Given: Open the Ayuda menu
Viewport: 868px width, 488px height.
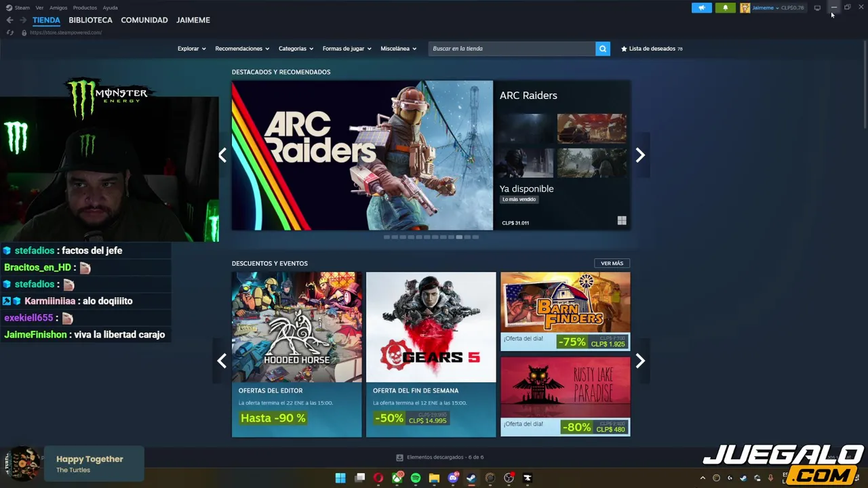Looking at the screenshot, I should click(x=110, y=8).
